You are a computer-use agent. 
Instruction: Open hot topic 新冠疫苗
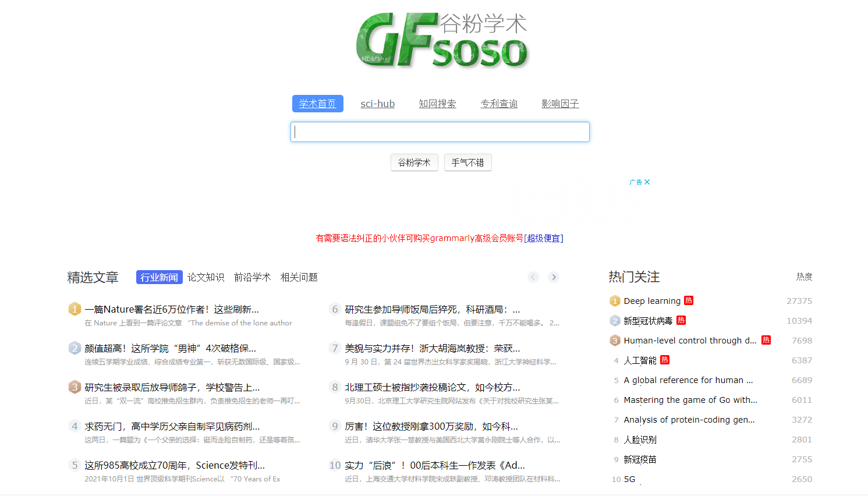[640, 459]
